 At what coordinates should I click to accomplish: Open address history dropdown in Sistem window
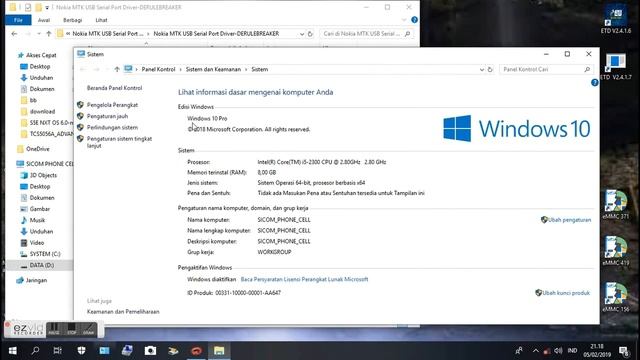point(482,69)
